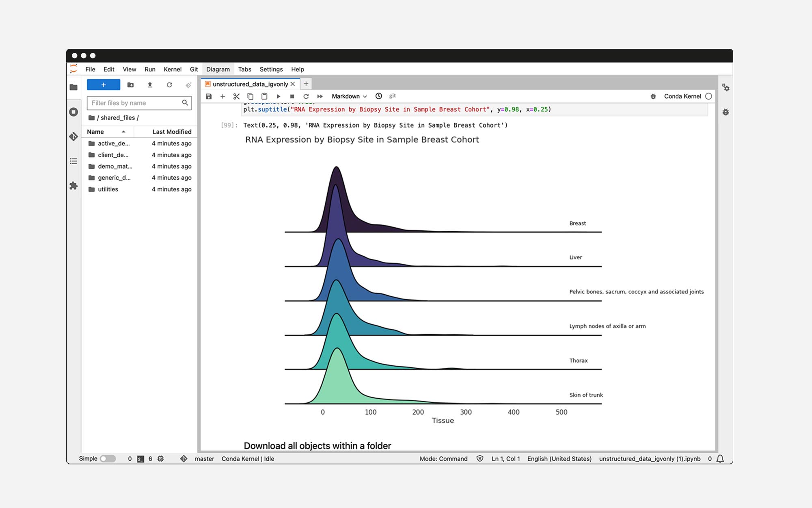Click the kernel gear icon in status bar
812x508 pixels.
click(161, 458)
